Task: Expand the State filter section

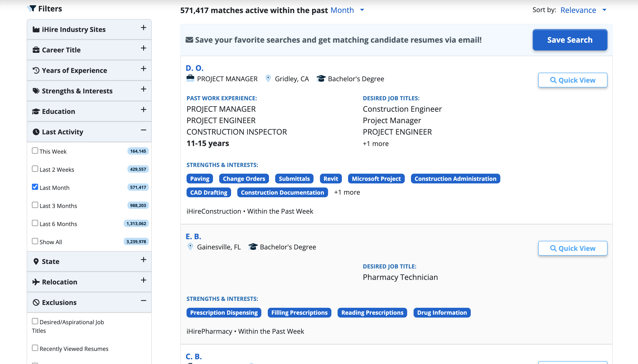Action: 143,259
